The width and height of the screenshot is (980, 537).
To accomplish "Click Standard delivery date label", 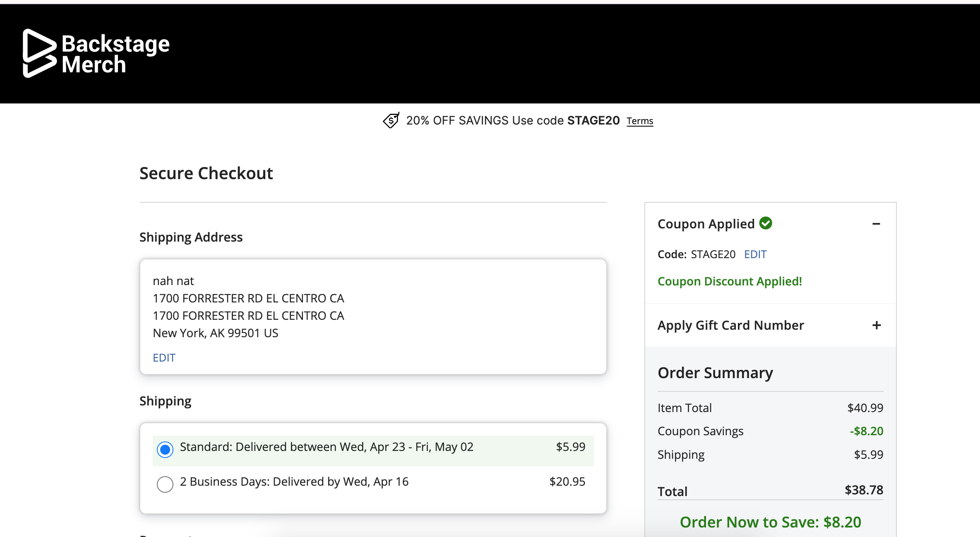I will (x=326, y=447).
